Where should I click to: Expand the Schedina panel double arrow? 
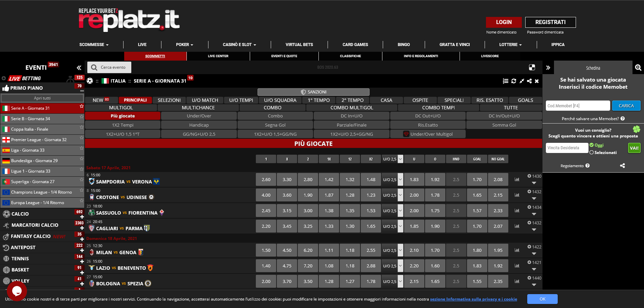pyautogui.click(x=548, y=68)
